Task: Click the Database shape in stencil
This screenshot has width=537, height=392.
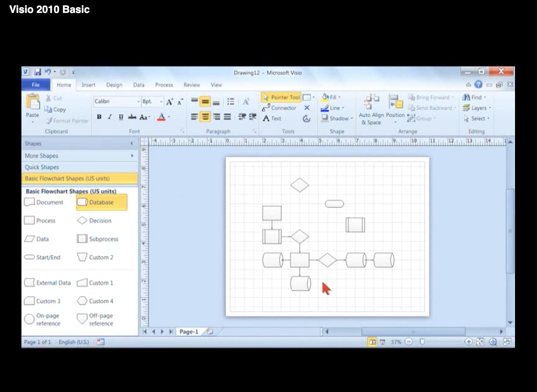Action: pos(102,202)
